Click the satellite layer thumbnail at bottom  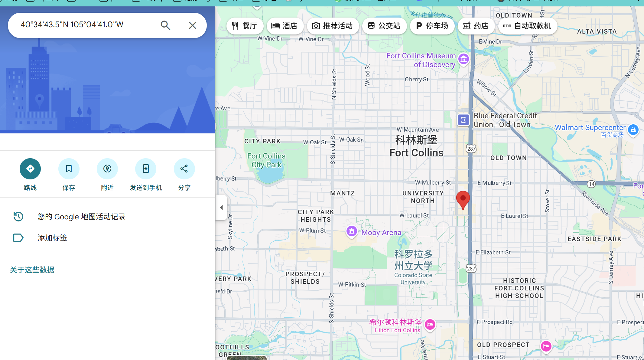click(x=247, y=358)
